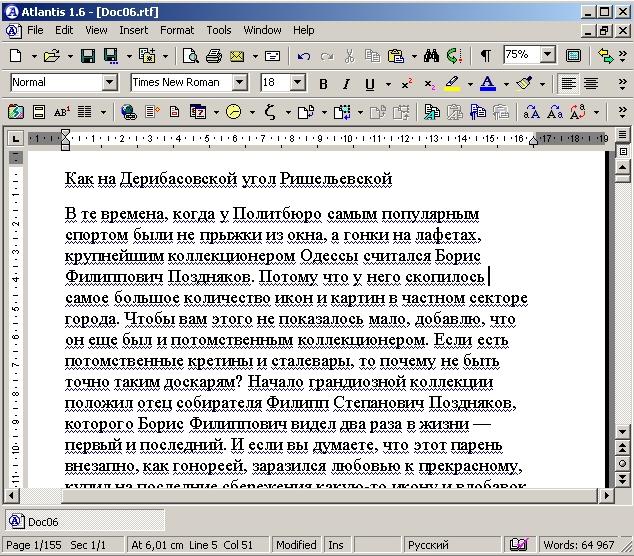Open the View menu
Screen dimensions: 634x556
[96, 30]
